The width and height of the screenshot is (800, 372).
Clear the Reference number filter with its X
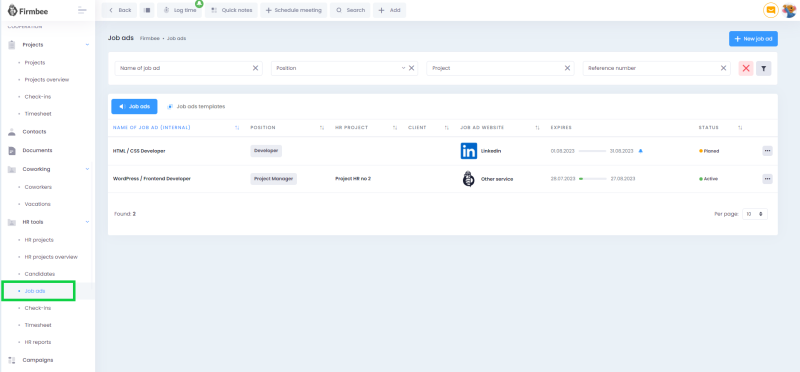(x=723, y=68)
